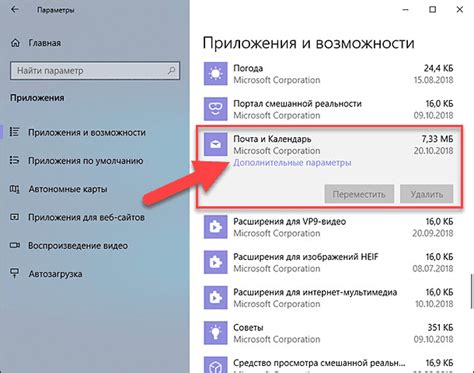Image resolution: width=474 pixels, height=373 pixels.
Task: Click the Переместить button
Action: (359, 194)
